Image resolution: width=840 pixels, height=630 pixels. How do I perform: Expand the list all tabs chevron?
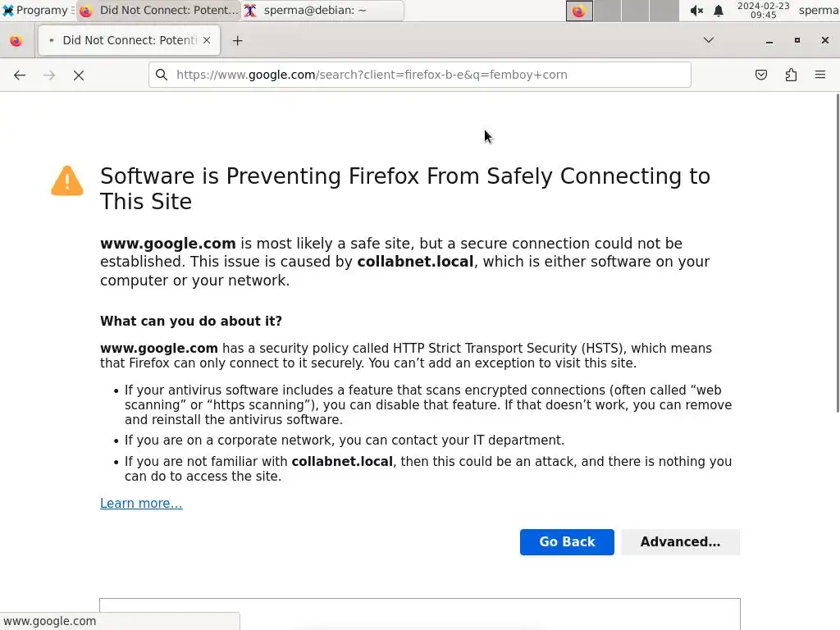tap(709, 40)
